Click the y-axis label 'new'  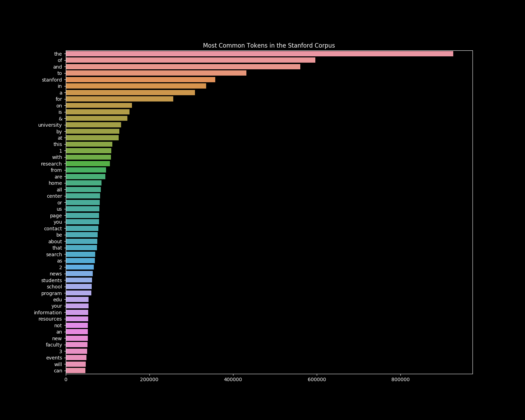click(x=57, y=338)
